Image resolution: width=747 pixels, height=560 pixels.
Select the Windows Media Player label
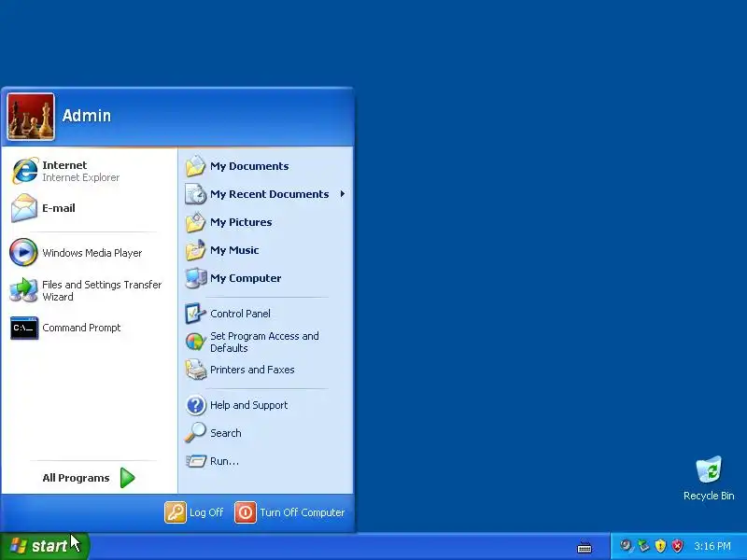click(92, 253)
